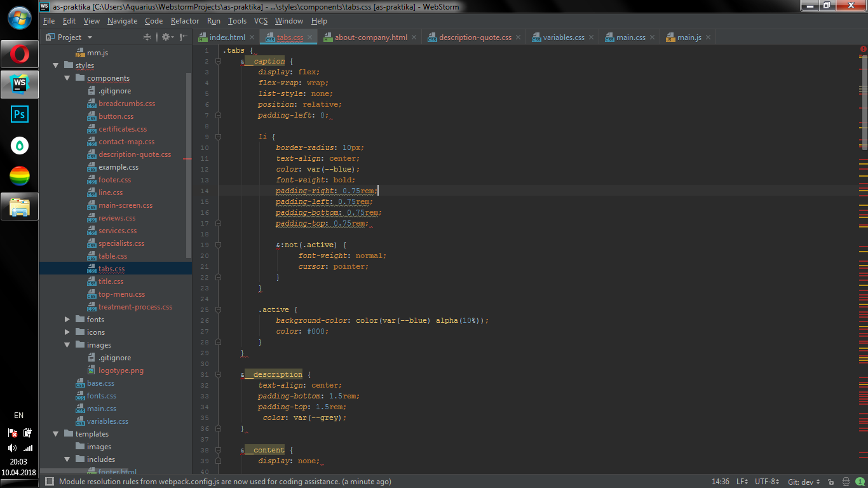868x488 pixels.
Task: Hide the Project tool window
Action: (x=184, y=37)
